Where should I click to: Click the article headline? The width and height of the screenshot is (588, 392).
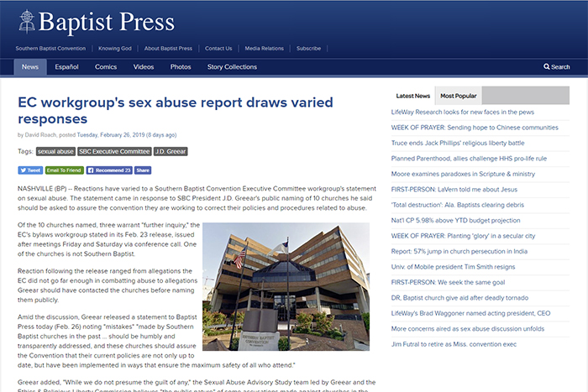(x=176, y=110)
